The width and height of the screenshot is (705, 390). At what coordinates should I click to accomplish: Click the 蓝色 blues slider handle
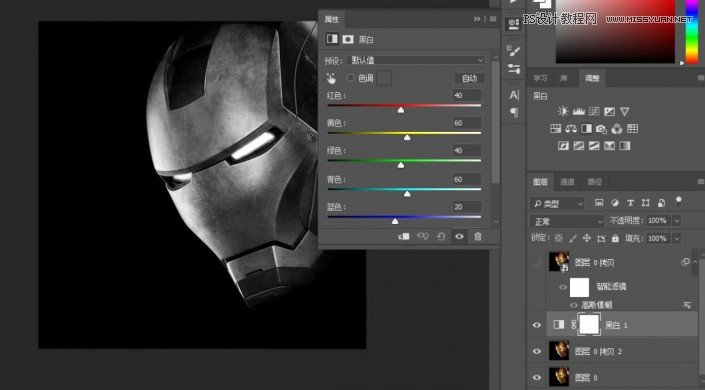[x=395, y=221]
